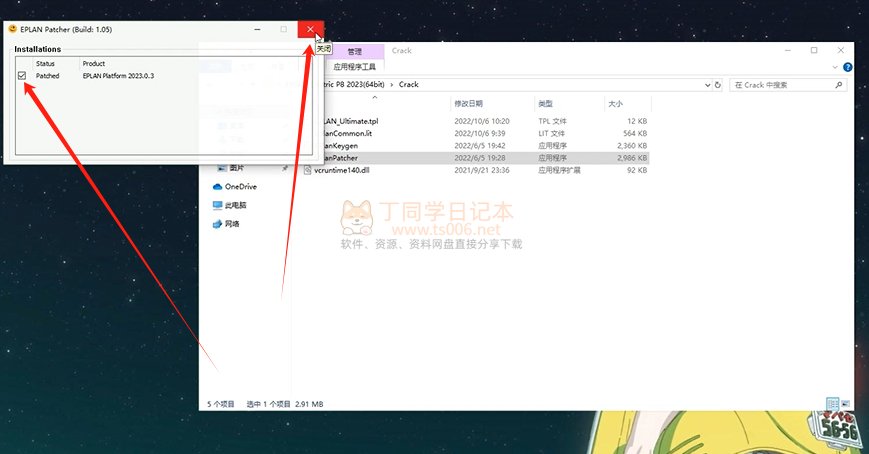Viewport: 869px width, 454px height.
Task: Click the 在 Crack 中搜索 search box
Action: point(790,85)
